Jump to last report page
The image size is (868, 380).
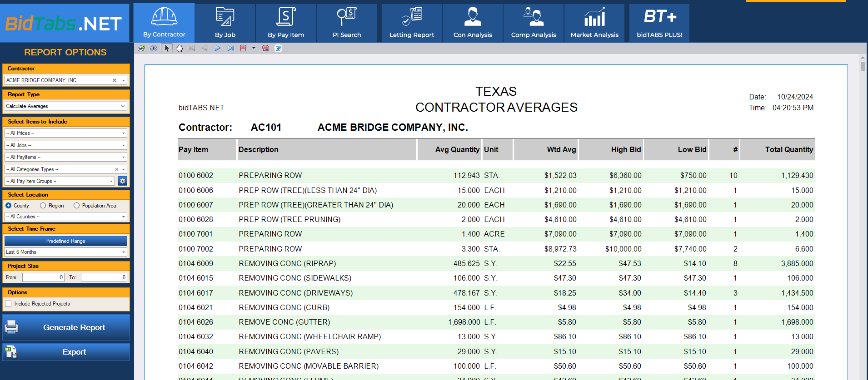(x=230, y=48)
